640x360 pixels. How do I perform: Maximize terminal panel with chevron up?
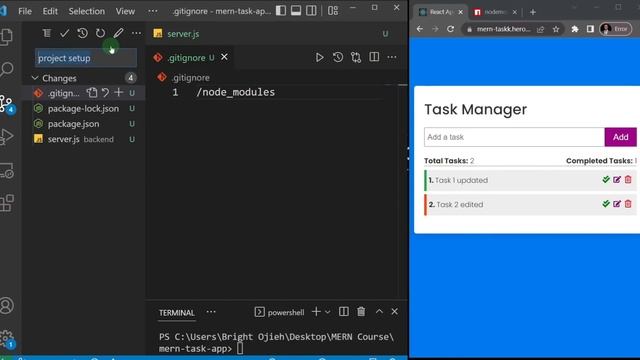tap(379, 312)
